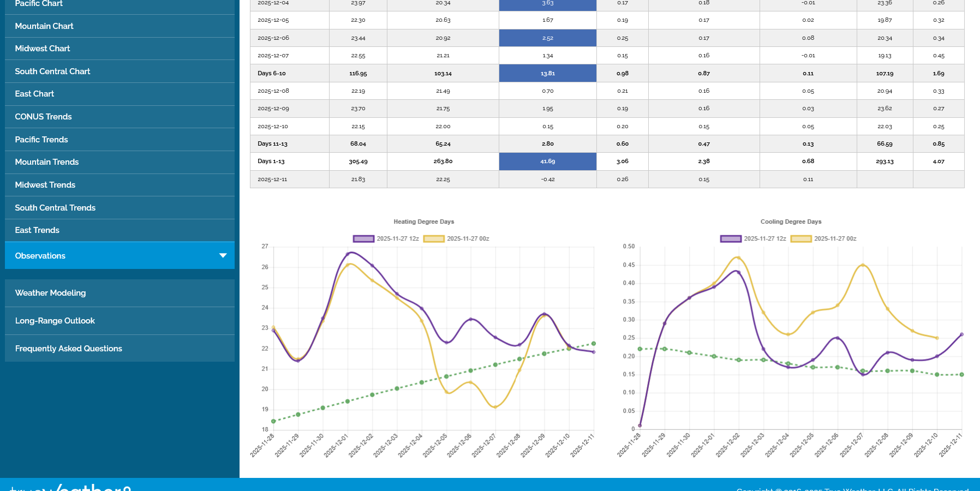Open Pacific Trends page
Viewport: 980px width, 491px height.
click(41, 140)
